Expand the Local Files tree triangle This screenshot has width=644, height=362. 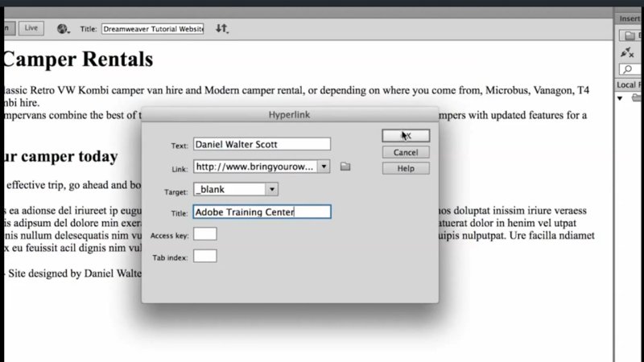(x=620, y=98)
